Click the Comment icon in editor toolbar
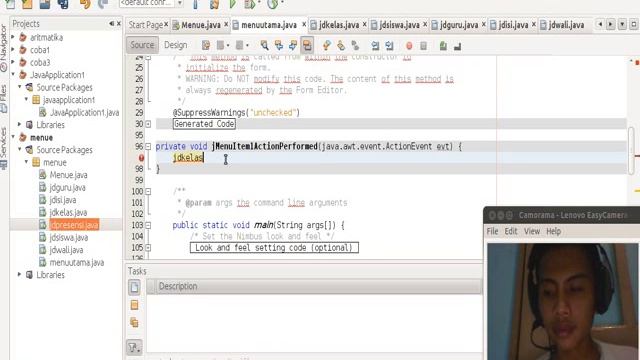Image resolution: width=640 pixels, height=360 pixels. point(443,46)
